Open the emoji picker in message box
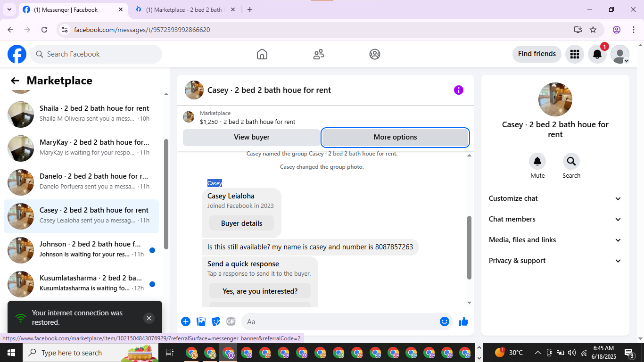The image size is (644, 362). (445, 321)
